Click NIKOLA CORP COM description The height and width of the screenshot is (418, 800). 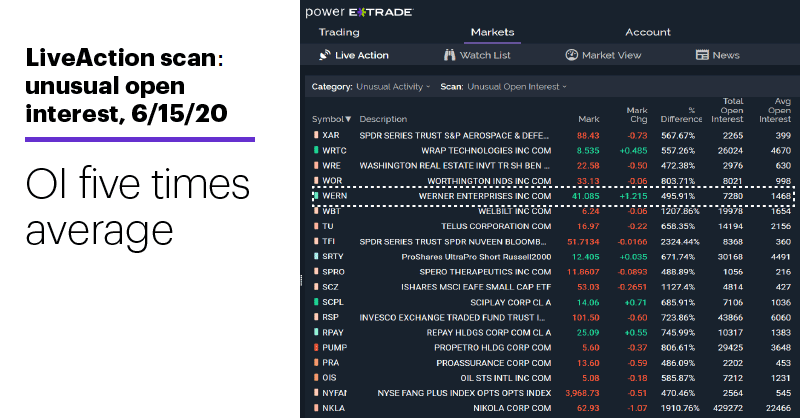tap(512, 408)
